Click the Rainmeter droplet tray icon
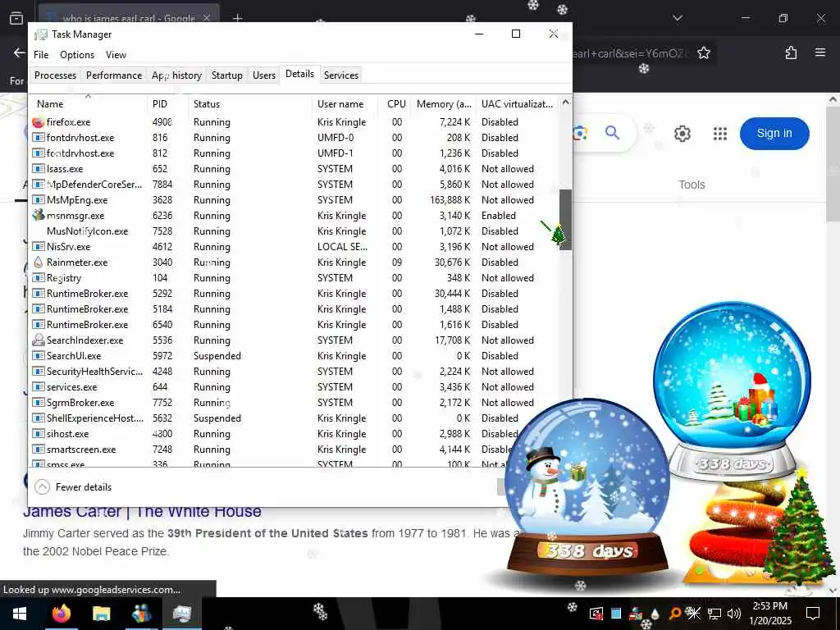 (x=655, y=614)
